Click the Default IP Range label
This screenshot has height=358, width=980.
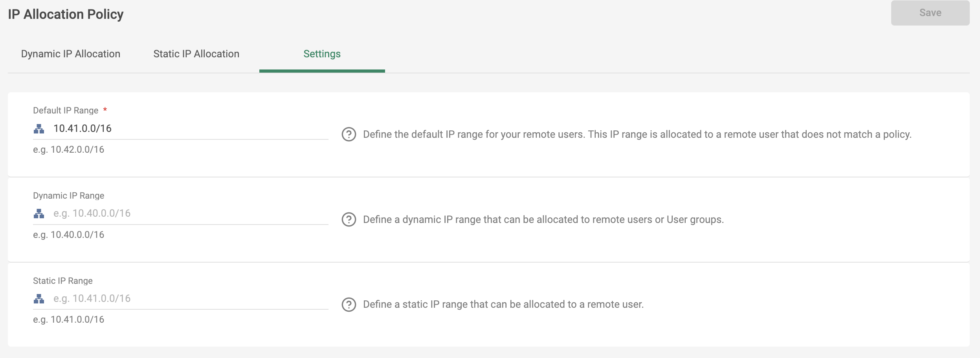coord(66,110)
